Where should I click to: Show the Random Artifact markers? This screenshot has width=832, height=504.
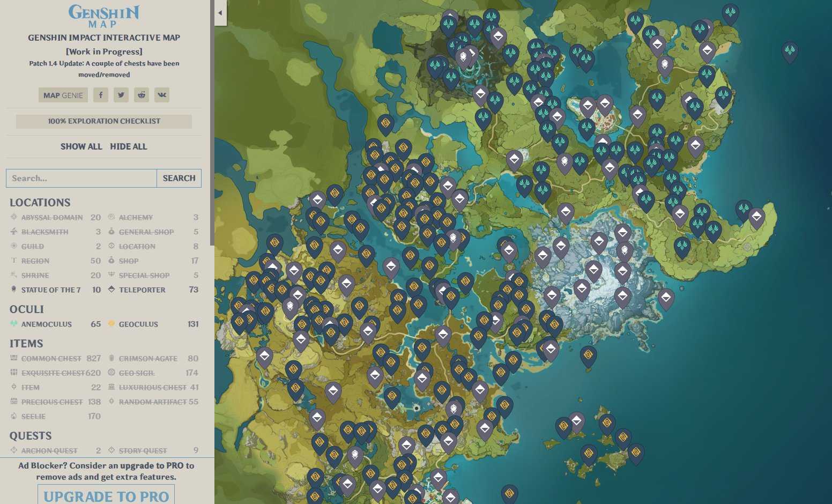pos(153,402)
